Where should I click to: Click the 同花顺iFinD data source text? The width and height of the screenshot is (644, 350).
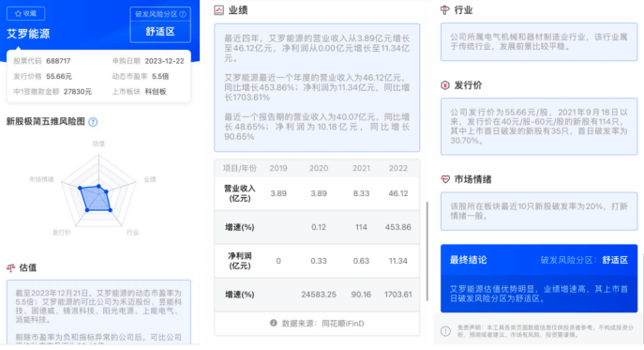pyautogui.click(x=343, y=324)
